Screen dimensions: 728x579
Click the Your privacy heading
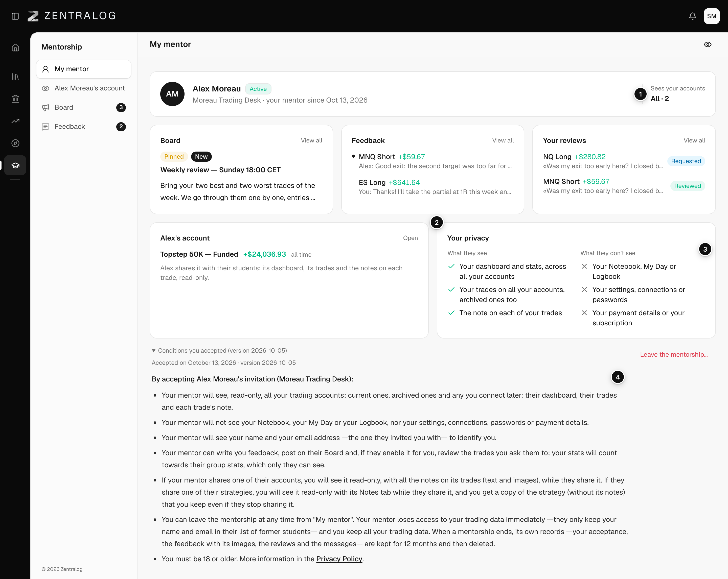[468, 238]
